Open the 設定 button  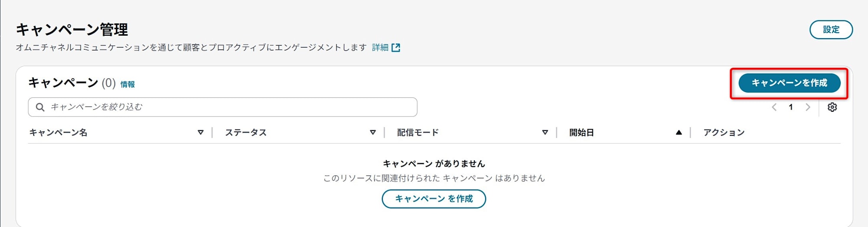831,30
